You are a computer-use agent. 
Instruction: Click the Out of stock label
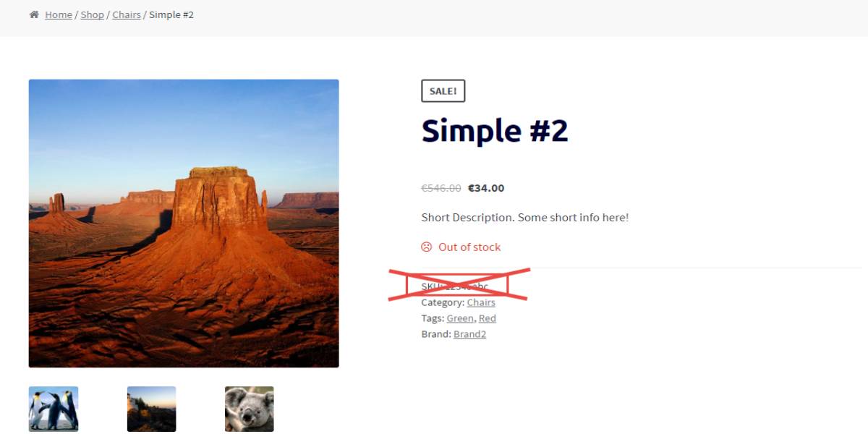469,247
